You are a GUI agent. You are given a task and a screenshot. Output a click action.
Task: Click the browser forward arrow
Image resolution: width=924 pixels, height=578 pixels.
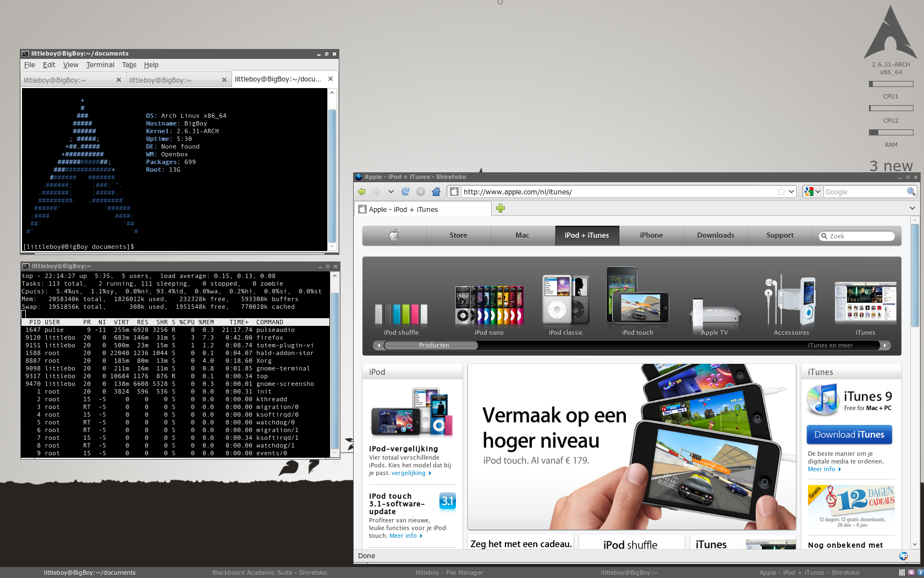(377, 192)
